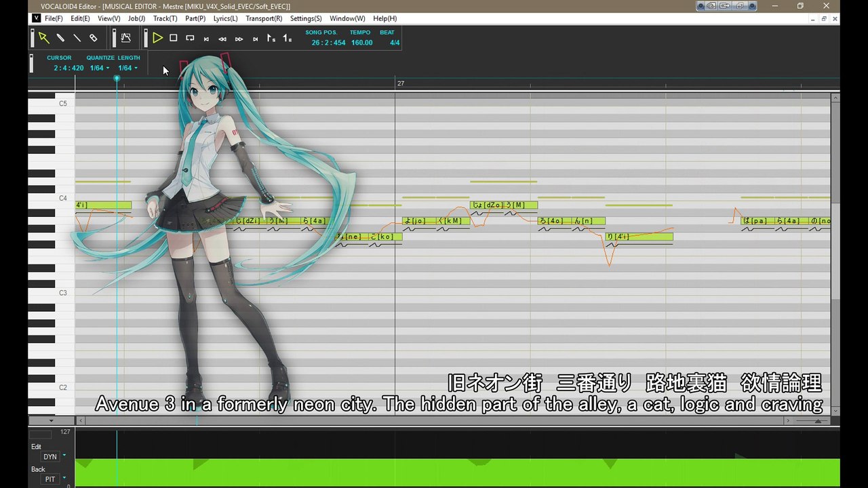Start playback with the Play button
The width and height of the screenshot is (868, 488).
tap(157, 38)
